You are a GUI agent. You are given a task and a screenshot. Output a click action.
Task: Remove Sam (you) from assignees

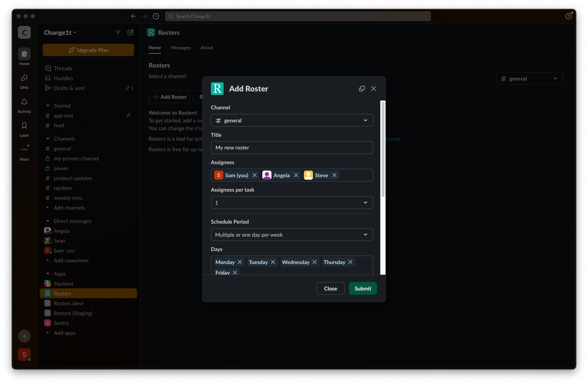tap(255, 175)
